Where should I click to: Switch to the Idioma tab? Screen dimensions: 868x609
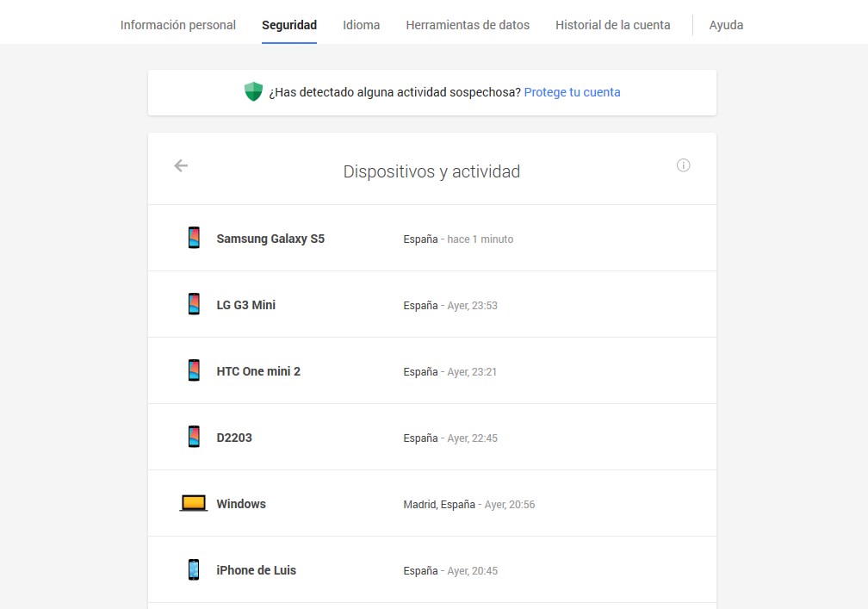coord(361,25)
